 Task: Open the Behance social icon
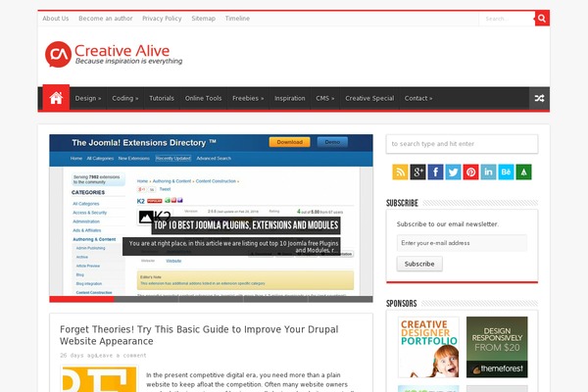coord(506,172)
